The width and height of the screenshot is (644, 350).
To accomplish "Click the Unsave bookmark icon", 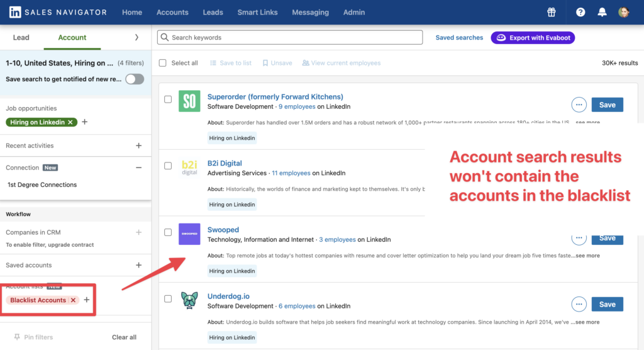I will (265, 63).
